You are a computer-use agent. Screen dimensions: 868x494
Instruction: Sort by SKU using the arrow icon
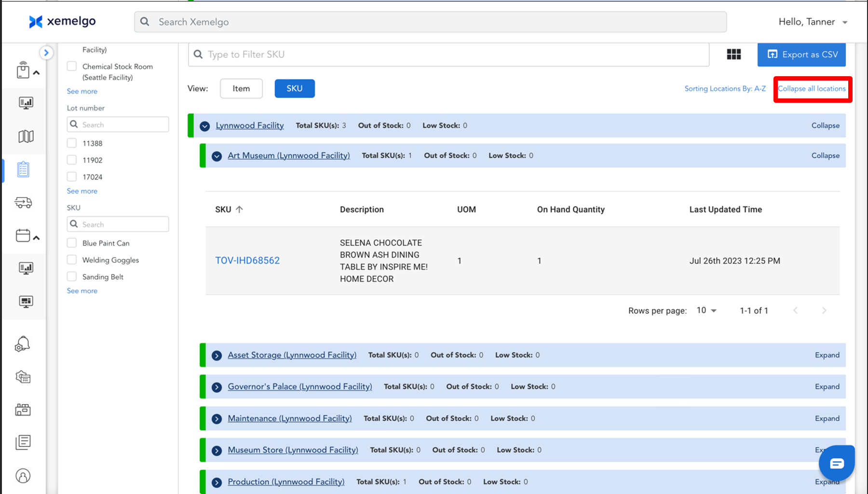point(239,209)
